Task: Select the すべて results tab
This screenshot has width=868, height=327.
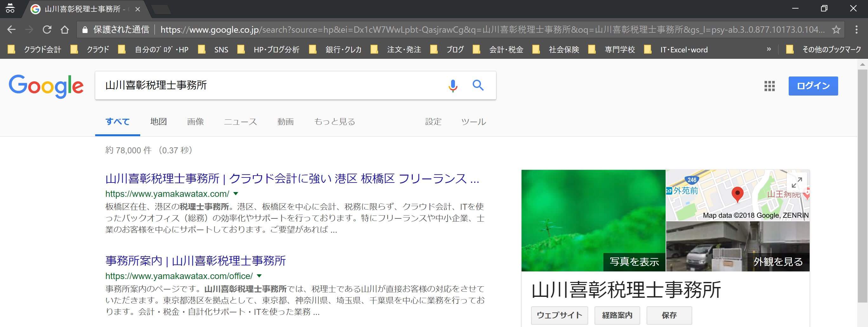Action: click(118, 121)
